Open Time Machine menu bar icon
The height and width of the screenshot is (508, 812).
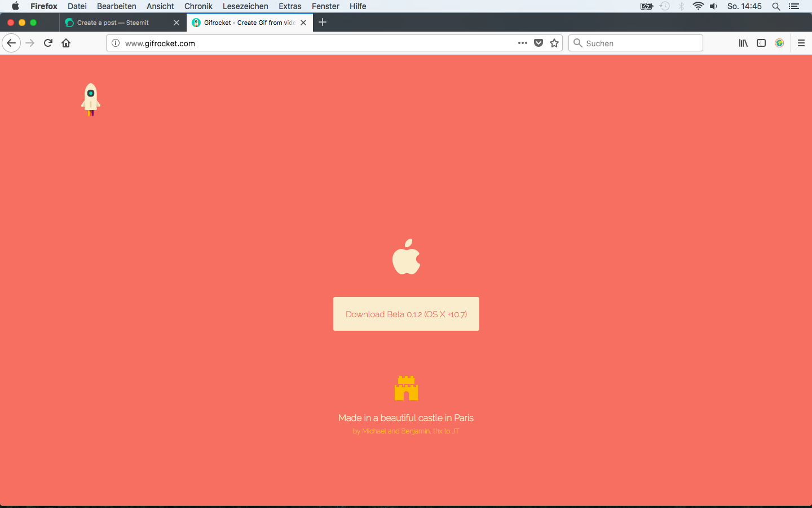[665, 6]
